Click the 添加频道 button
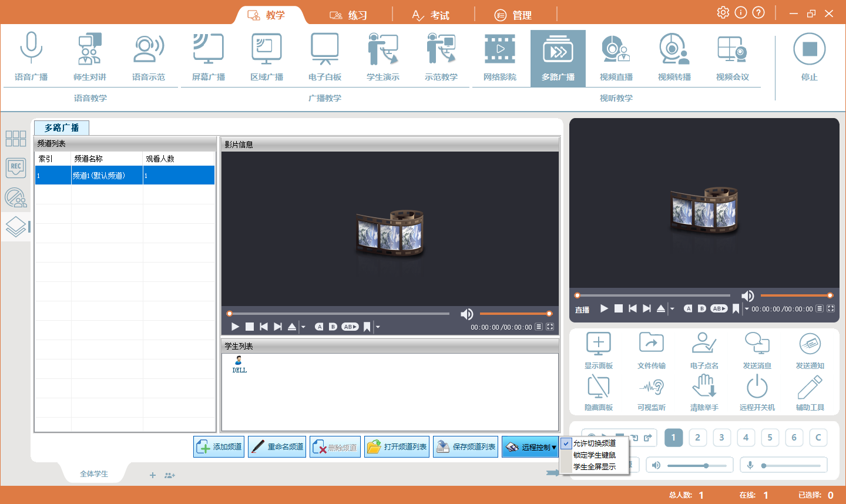Image resolution: width=846 pixels, height=504 pixels. click(x=219, y=447)
